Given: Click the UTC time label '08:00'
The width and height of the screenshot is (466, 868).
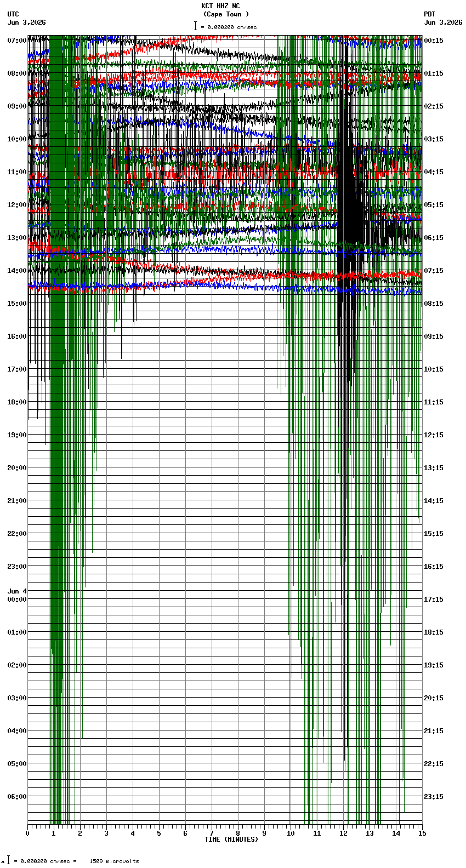Looking at the screenshot, I should (17, 73).
